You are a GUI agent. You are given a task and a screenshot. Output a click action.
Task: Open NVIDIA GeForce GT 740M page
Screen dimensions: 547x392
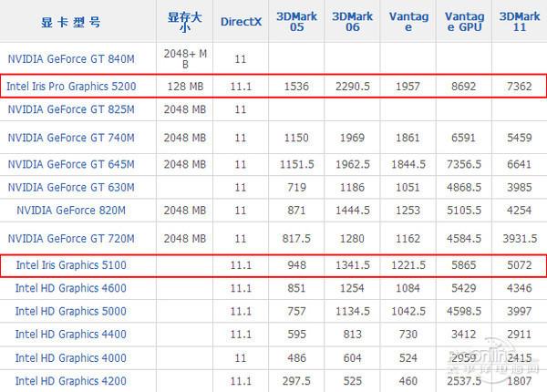pos(71,138)
